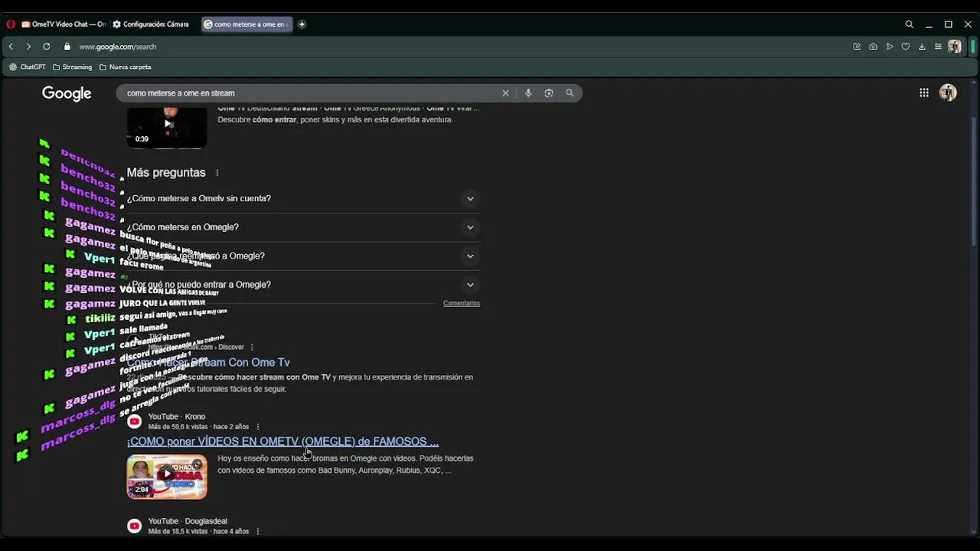Switch to the Configuración: Cámara tab
Image resolution: width=980 pixels, height=551 pixels.
click(150, 24)
